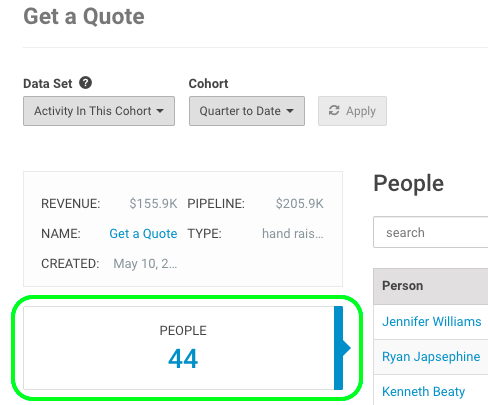The image size is (488, 405).
Task: Click the $155.9K revenue value
Action: (x=153, y=204)
